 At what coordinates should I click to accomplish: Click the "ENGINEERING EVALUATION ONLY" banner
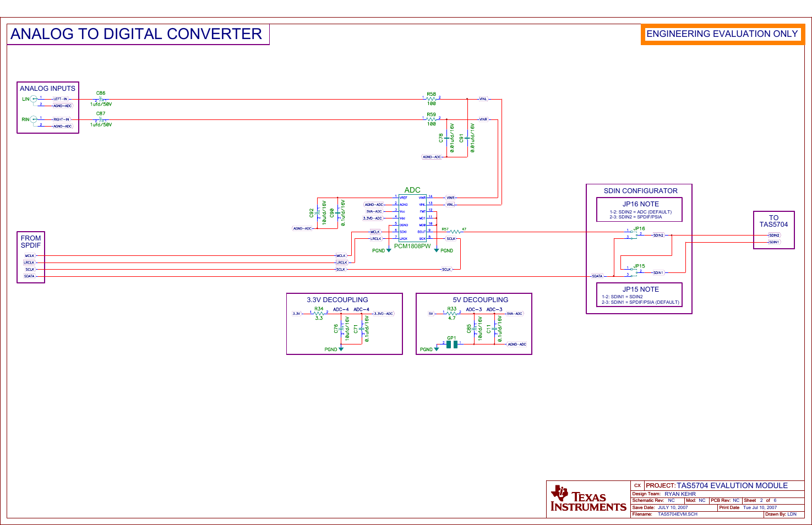[722, 34]
